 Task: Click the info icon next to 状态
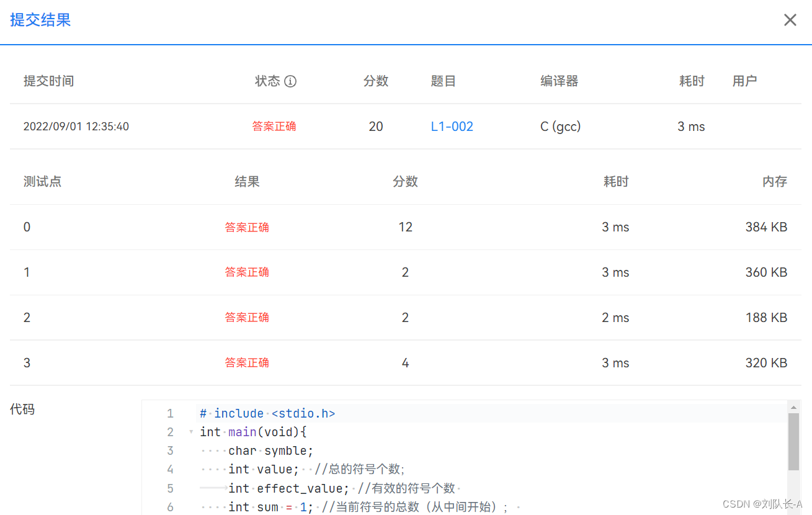(x=292, y=81)
